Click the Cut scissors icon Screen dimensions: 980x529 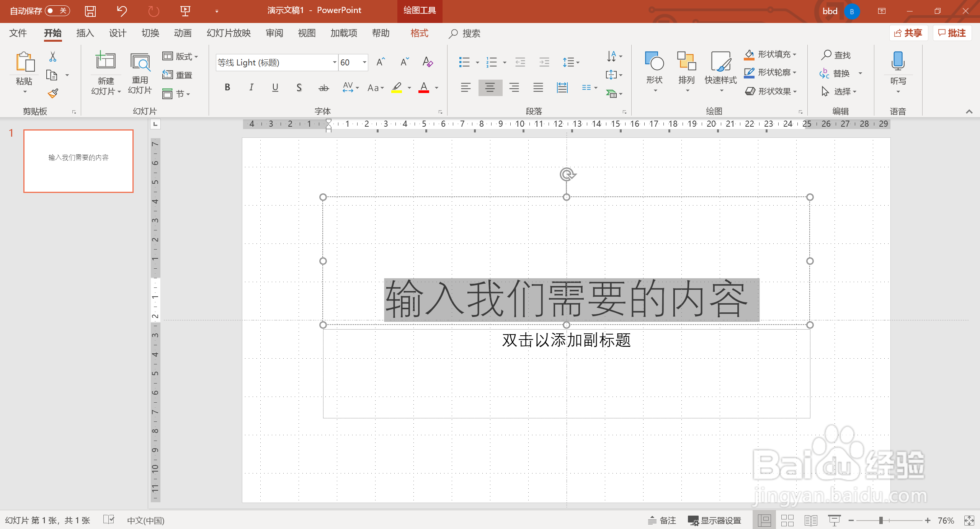[x=53, y=57]
